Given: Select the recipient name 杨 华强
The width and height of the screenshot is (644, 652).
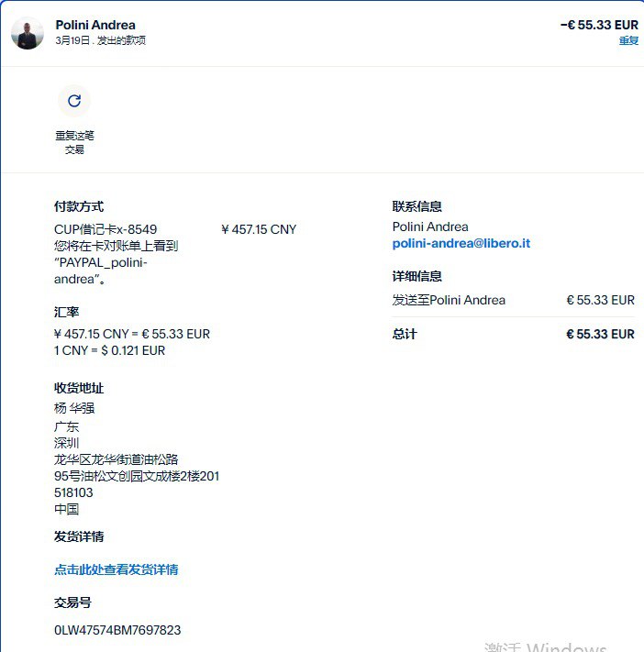Looking at the screenshot, I should pos(74,408).
